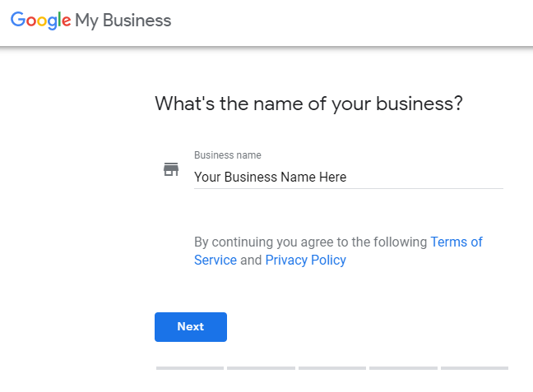Focus the Business name input field
The height and width of the screenshot is (392, 533).
point(349,177)
